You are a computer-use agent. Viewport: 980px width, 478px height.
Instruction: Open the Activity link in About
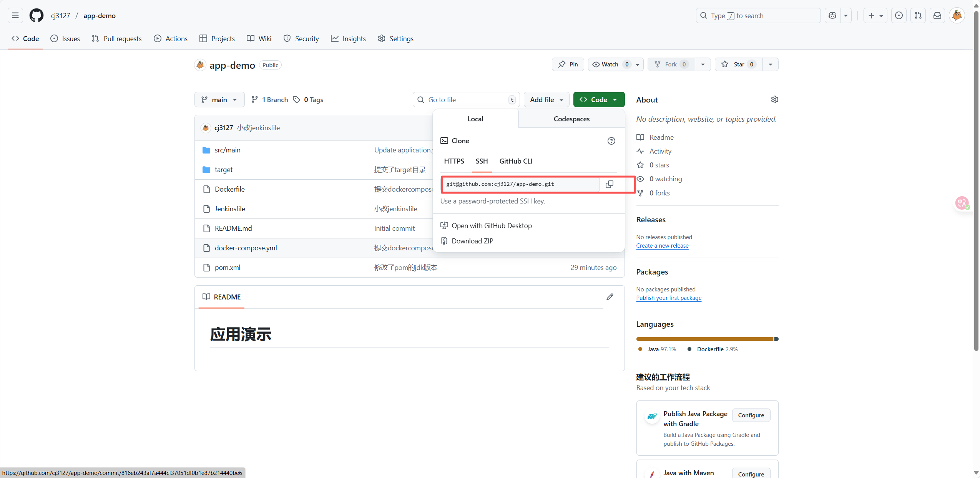[x=654, y=151]
